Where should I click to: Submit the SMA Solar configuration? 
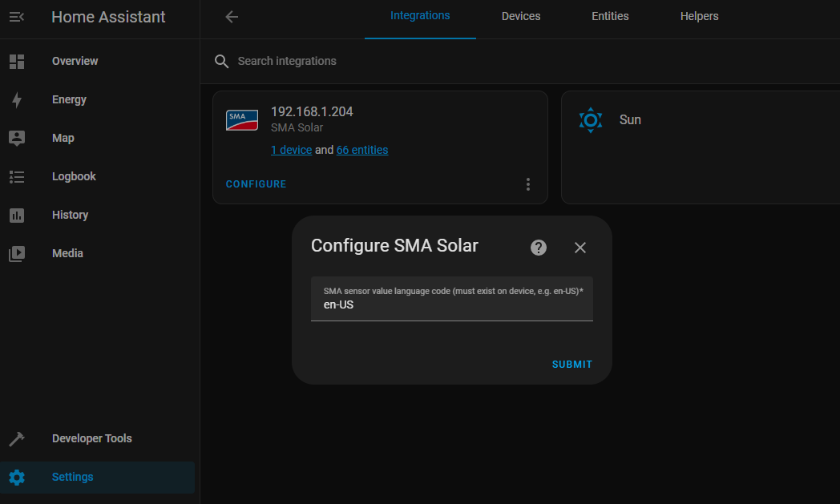click(x=572, y=365)
